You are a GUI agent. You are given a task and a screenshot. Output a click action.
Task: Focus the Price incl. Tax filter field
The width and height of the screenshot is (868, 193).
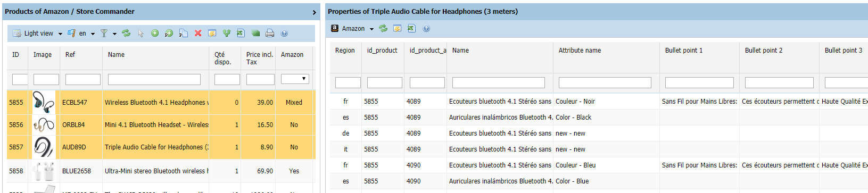(x=260, y=79)
